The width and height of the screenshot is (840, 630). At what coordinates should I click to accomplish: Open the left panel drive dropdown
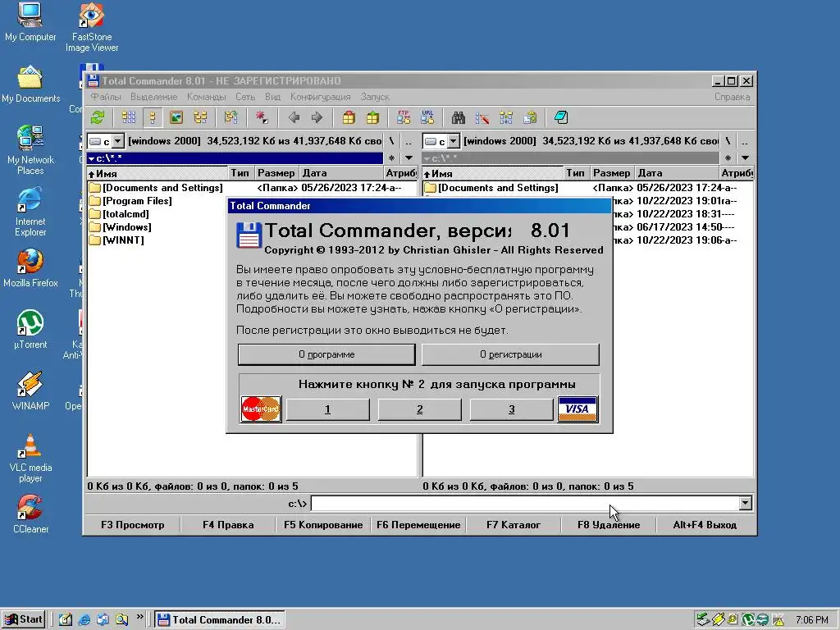pyautogui.click(x=118, y=141)
